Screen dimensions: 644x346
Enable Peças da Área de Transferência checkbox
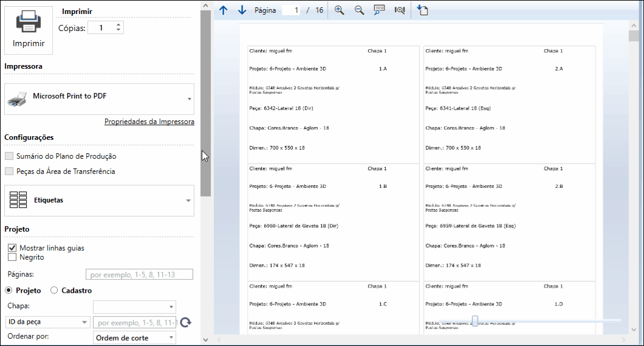pyautogui.click(x=9, y=171)
